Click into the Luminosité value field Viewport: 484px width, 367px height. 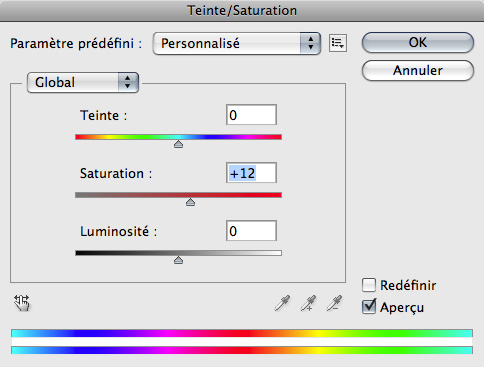click(251, 231)
